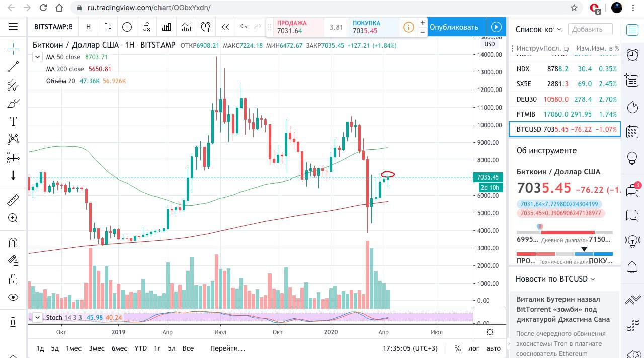Image resolution: width=644 pixels, height=358 pixels.
Task: Open ideas lightbulb sidebar icon
Action: point(632,158)
